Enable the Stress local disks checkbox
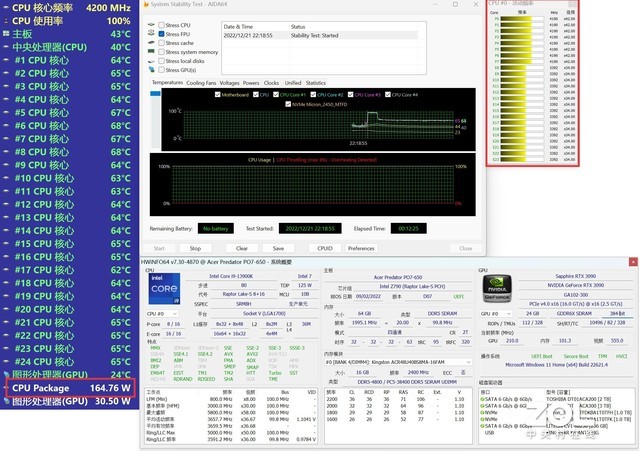 pyautogui.click(x=162, y=61)
